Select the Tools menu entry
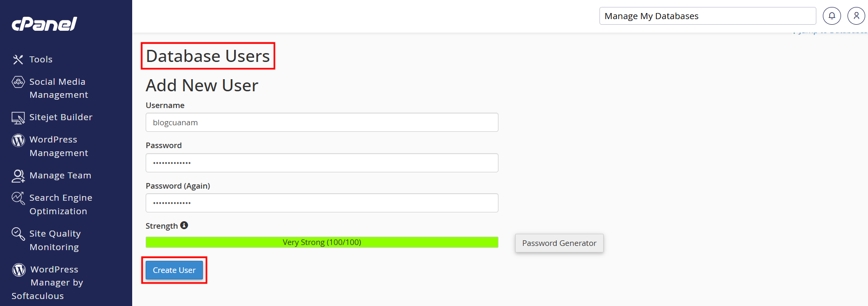Viewport: 868px width, 306px height. pos(40,59)
